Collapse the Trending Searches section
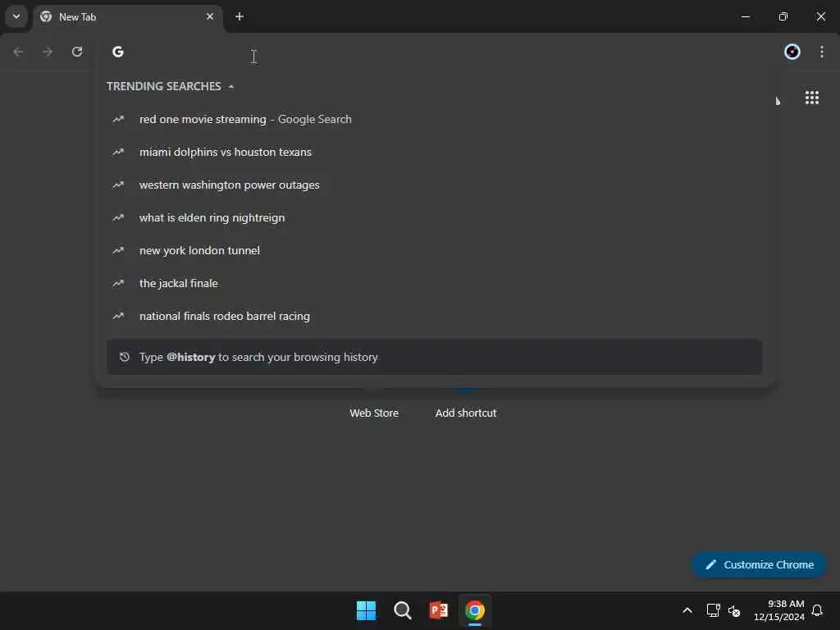Image resolution: width=840 pixels, height=630 pixels. [231, 86]
